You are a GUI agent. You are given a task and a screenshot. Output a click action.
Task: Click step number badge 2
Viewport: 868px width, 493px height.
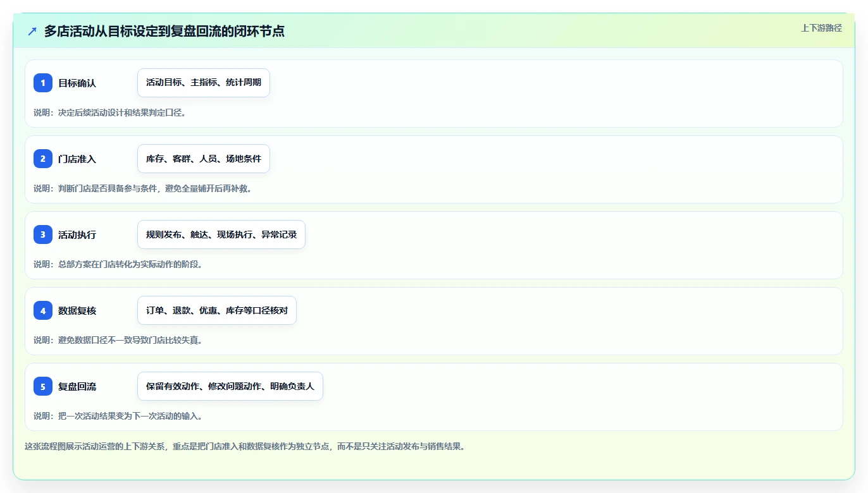[x=43, y=159]
